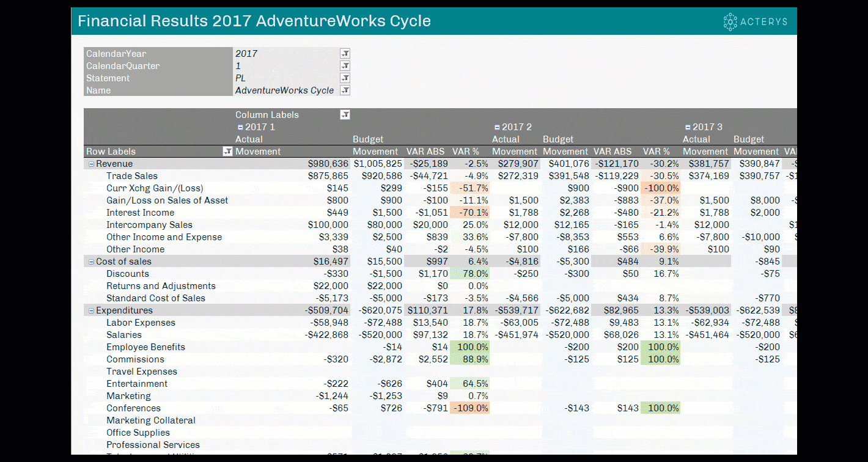The width and height of the screenshot is (868, 462).
Task: Open the Statement filter dropdown
Action: click(345, 78)
